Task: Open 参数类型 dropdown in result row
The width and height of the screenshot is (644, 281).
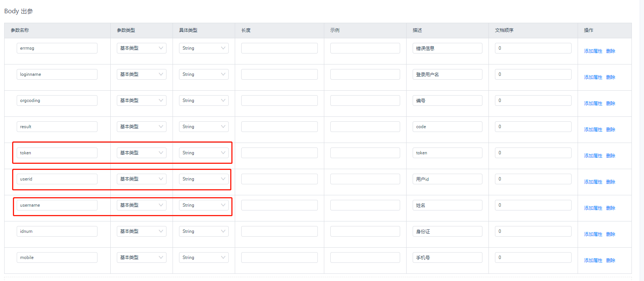Action: 141,127
